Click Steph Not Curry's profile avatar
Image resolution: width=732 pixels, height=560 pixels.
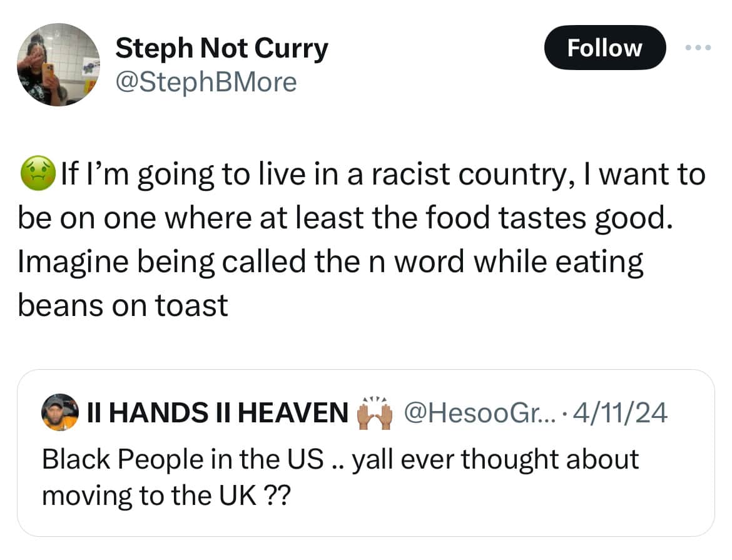[58, 65]
